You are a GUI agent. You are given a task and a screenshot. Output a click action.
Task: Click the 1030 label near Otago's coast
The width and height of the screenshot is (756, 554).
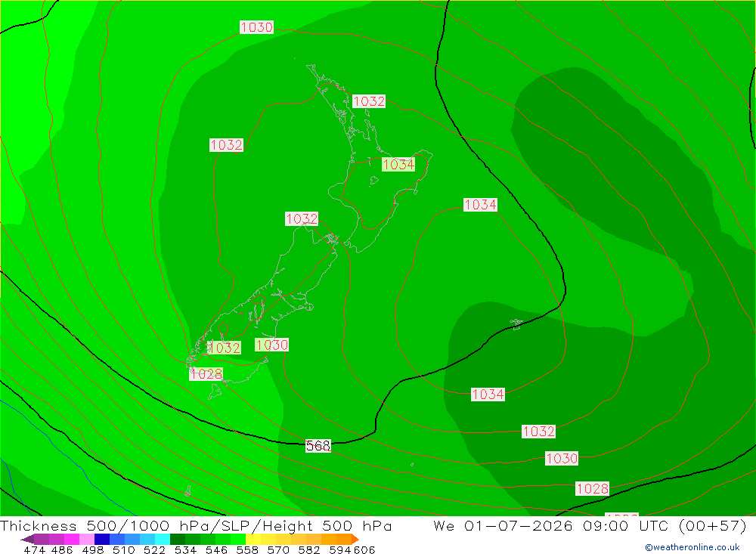272,345
